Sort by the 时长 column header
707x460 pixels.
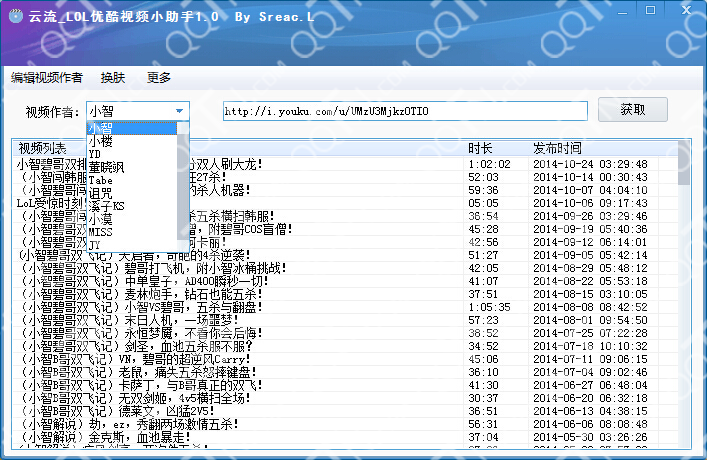click(x=497, y=148)
